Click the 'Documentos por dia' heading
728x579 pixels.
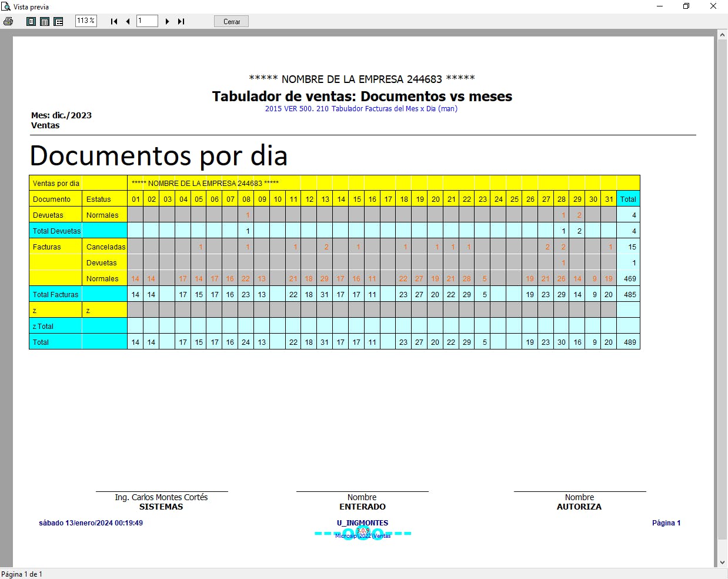point(159,156)
